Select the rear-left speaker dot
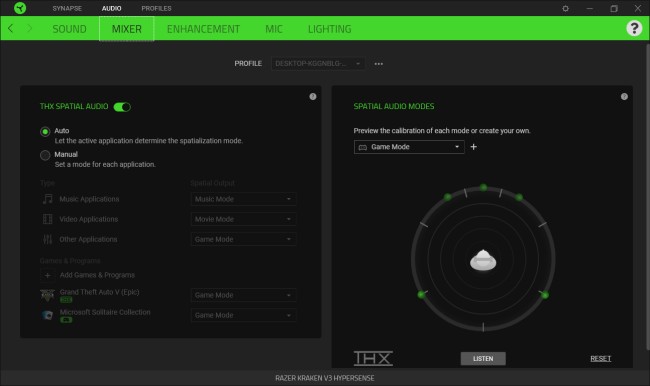This screenshot has width=650, height=386. (421, 295)
